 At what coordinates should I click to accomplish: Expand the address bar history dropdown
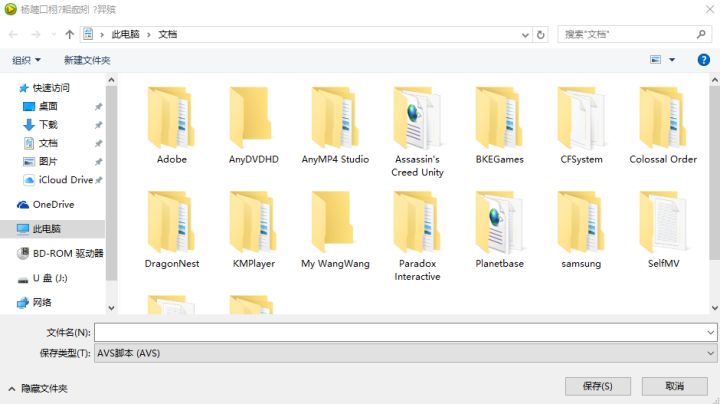click(x=525, y=34)
